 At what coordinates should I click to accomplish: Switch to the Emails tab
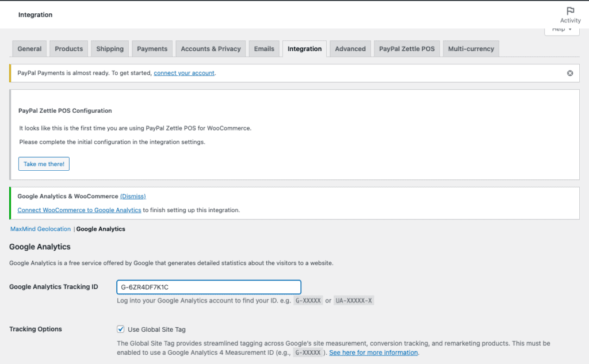pos(264,49)
